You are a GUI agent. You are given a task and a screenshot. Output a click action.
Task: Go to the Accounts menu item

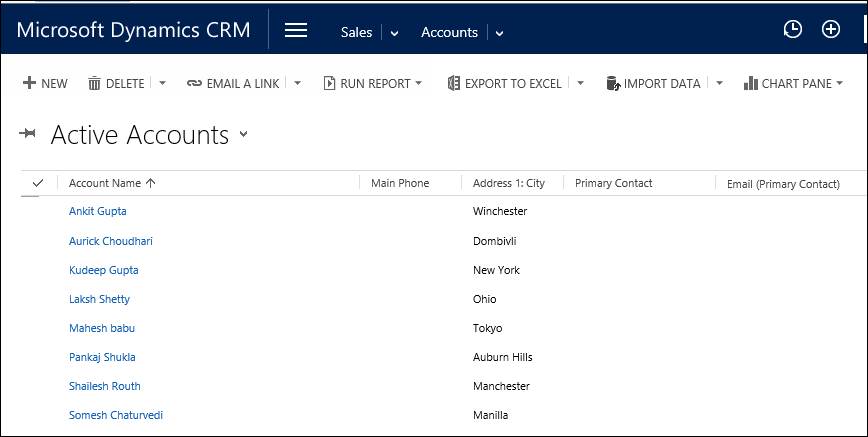click(x=449, y=32)
